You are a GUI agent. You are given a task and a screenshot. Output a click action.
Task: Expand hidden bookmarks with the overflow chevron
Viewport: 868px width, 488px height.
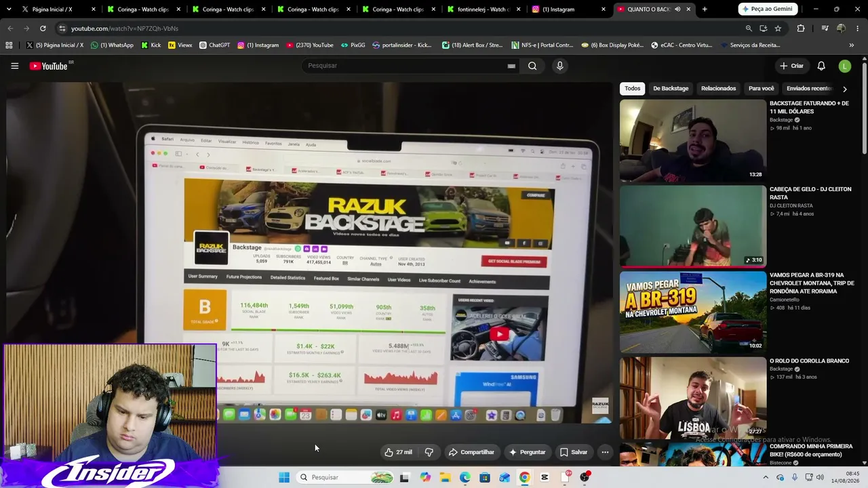tap(851, 45)
